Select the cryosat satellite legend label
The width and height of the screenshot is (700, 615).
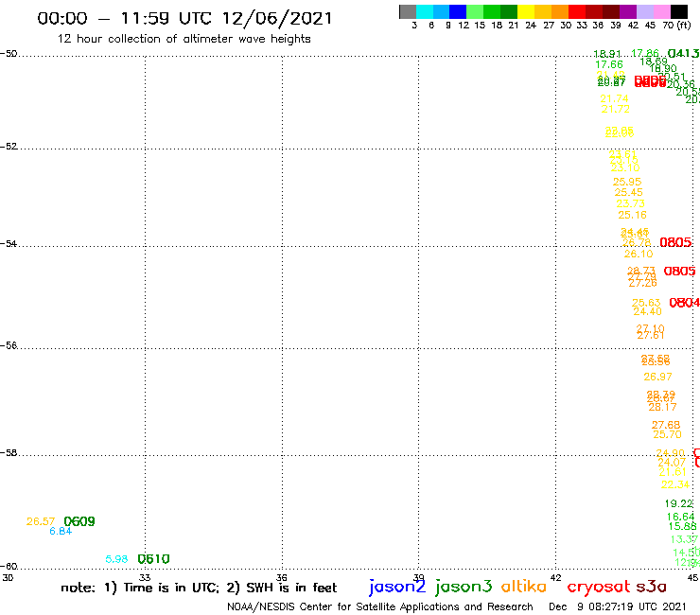[x=599, y=588]
